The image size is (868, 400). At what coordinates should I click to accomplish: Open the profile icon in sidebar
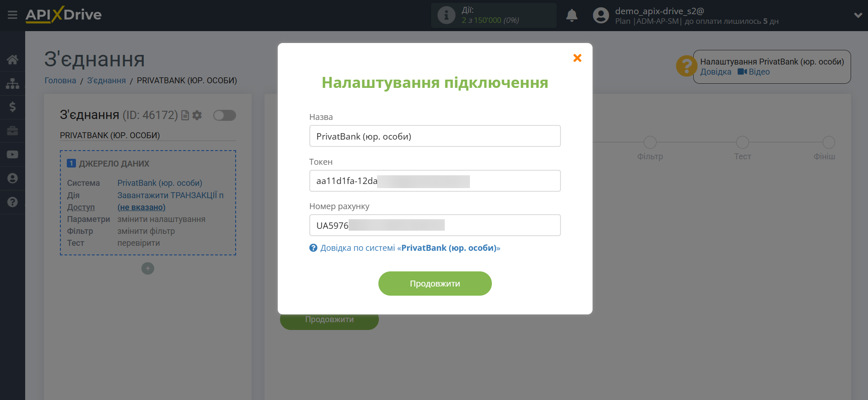point(12,178)
